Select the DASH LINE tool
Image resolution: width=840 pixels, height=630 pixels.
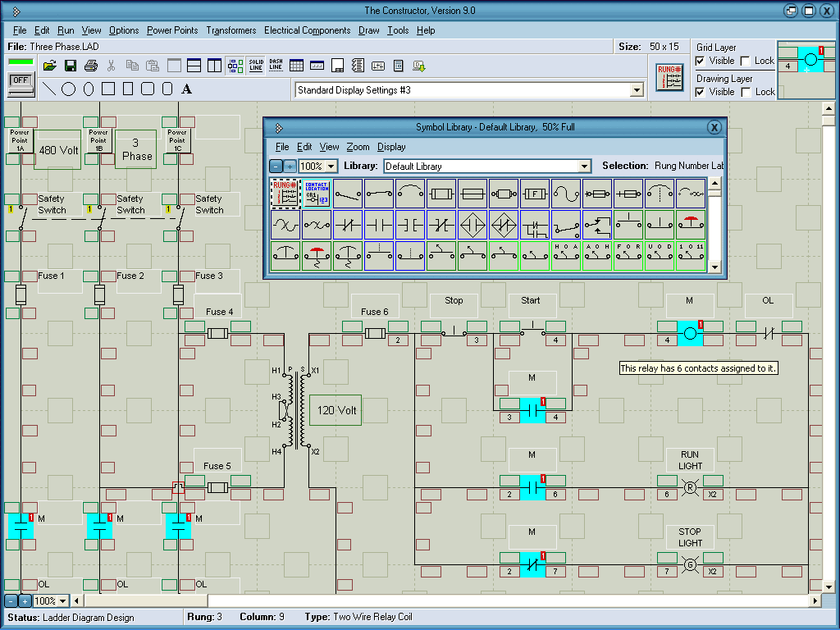(276, 66)
